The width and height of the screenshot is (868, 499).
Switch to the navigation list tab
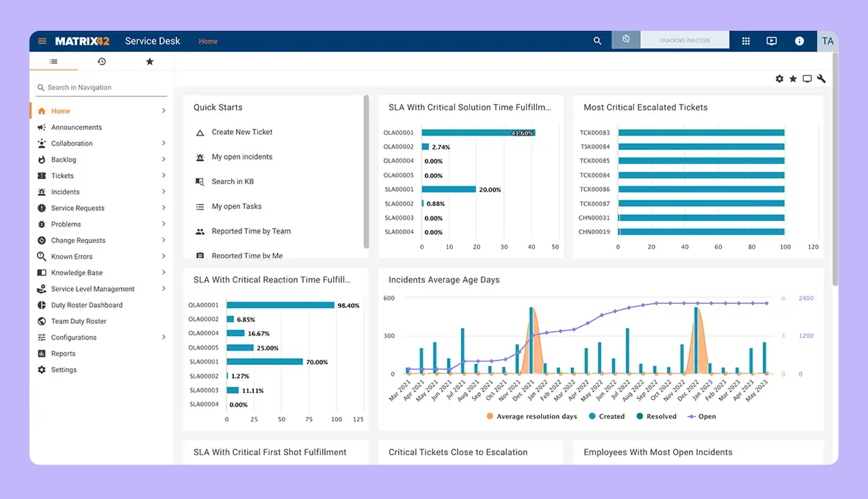(x=53, y=62)
